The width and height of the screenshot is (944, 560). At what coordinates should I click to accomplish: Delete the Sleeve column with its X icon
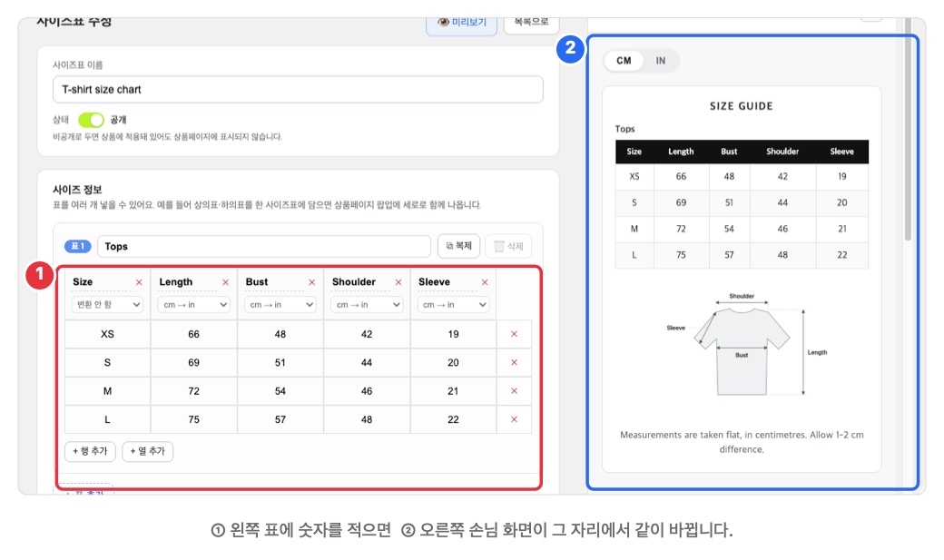coord(485,282)
